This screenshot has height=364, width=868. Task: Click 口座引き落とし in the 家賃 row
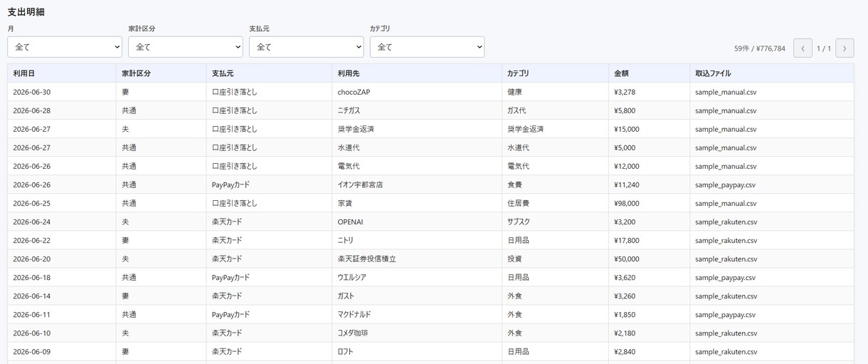pyautogui.click(x=234, y=203)
